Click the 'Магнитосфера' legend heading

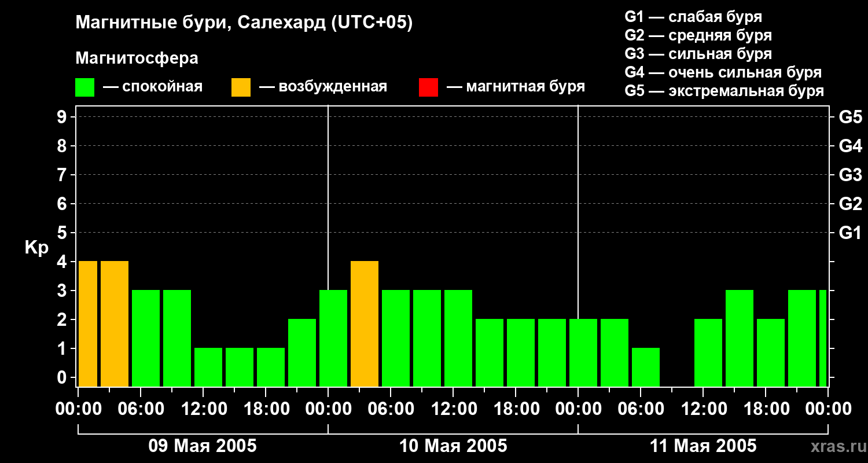137,58
